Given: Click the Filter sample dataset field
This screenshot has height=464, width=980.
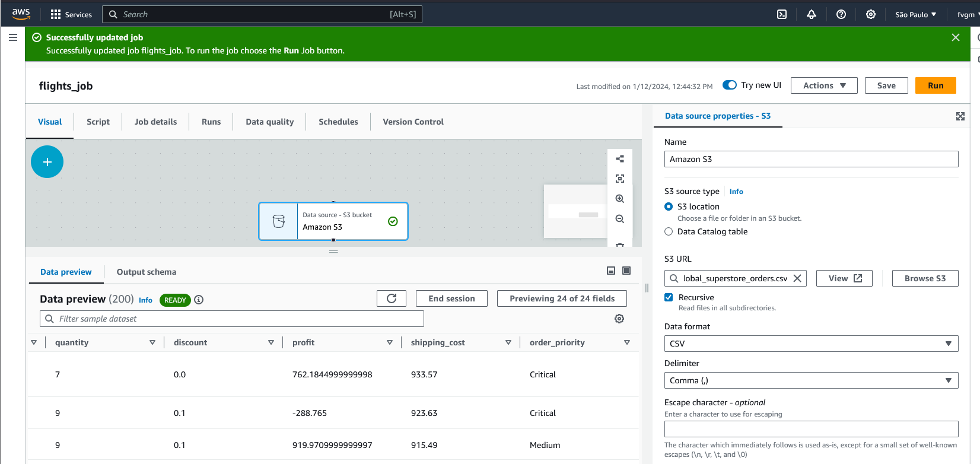Looking at the screenshot, I should coord(237,319).
